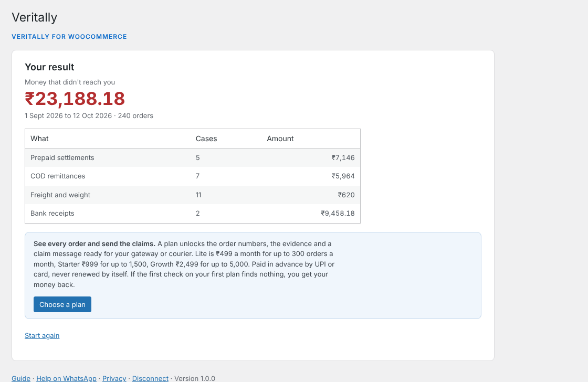Image resolution: width=588 pixels, height=382 pixels.
Task: Click the Cases column header
Action: [206, 139]
